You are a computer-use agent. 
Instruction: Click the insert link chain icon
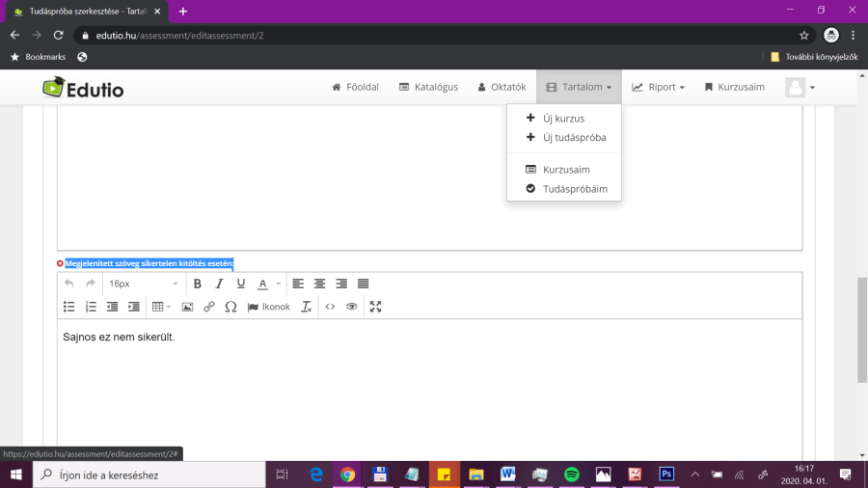point(209,307)
